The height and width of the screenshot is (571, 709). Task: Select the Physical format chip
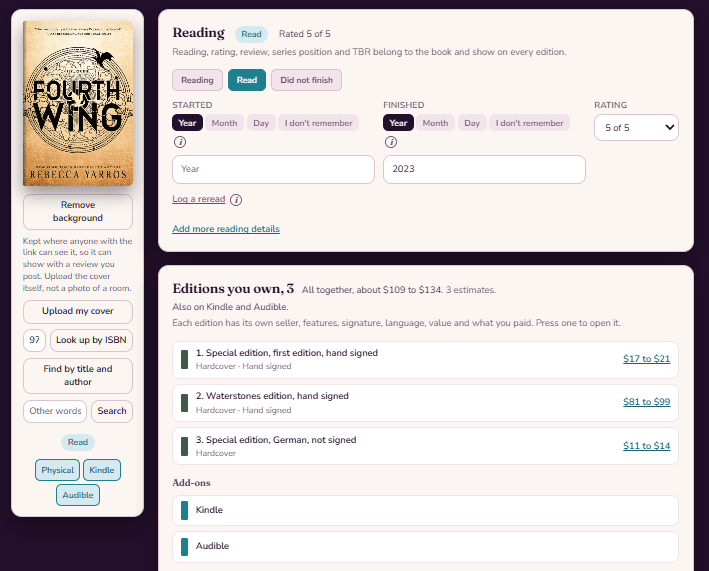[x=57, y=470]
